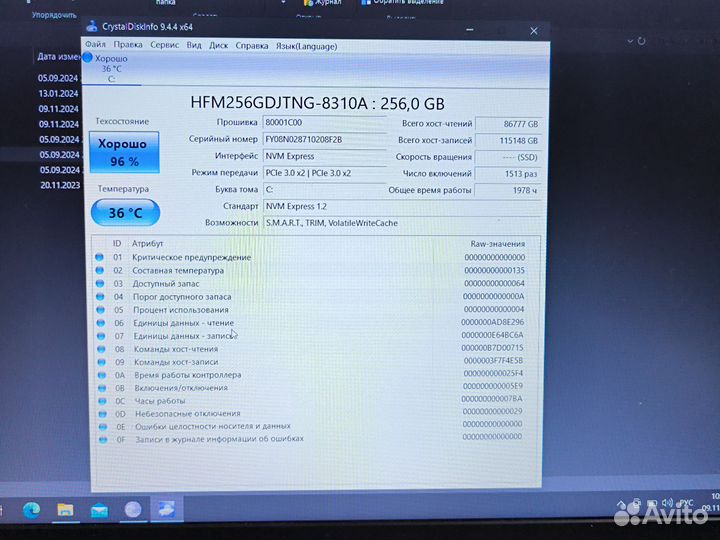Image resolution: width=720 pixels, height=540 pixels.
Task: Open the Диск menu
Action: click(x=219, y=45)
